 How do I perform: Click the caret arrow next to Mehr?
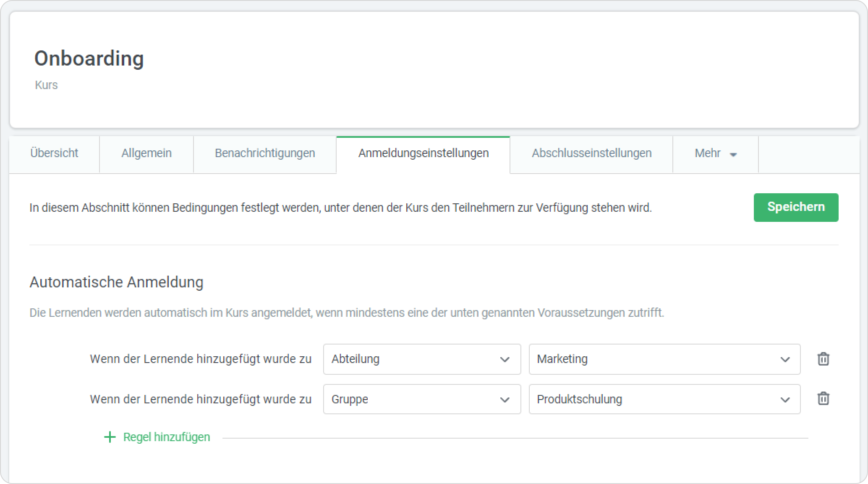pyautogui.click(x=733, y=155)
